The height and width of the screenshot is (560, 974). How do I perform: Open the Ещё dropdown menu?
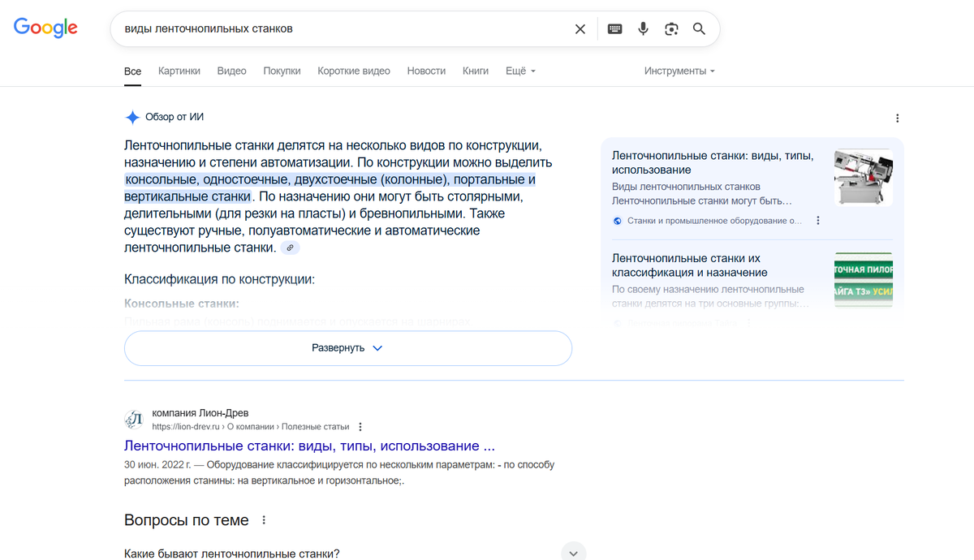(520, 71)
